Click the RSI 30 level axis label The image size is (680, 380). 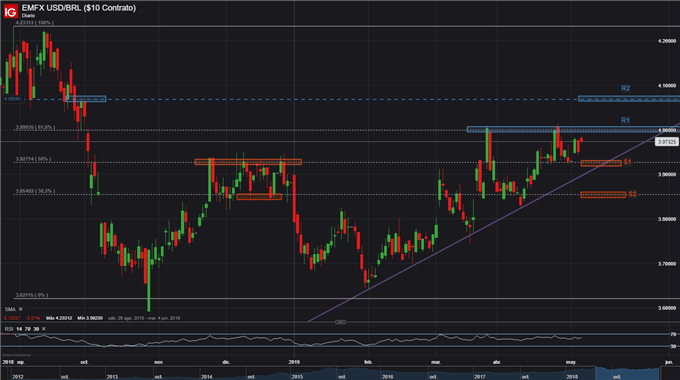tap(673, 346)
